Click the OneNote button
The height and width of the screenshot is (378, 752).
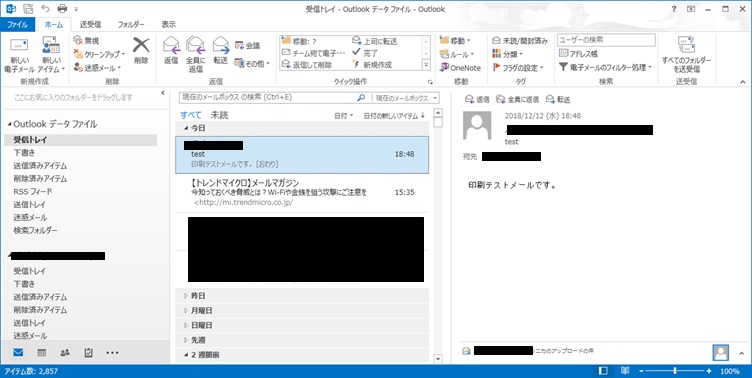460,68
